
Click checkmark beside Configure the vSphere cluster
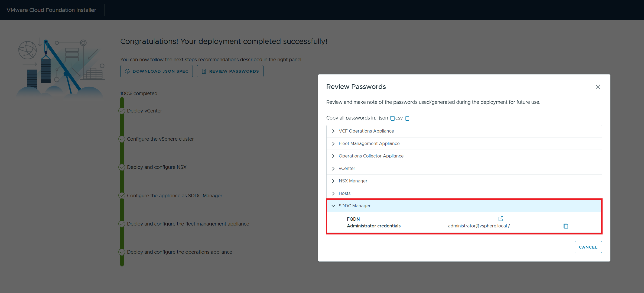pyautogui.click(x=122, y=139)
